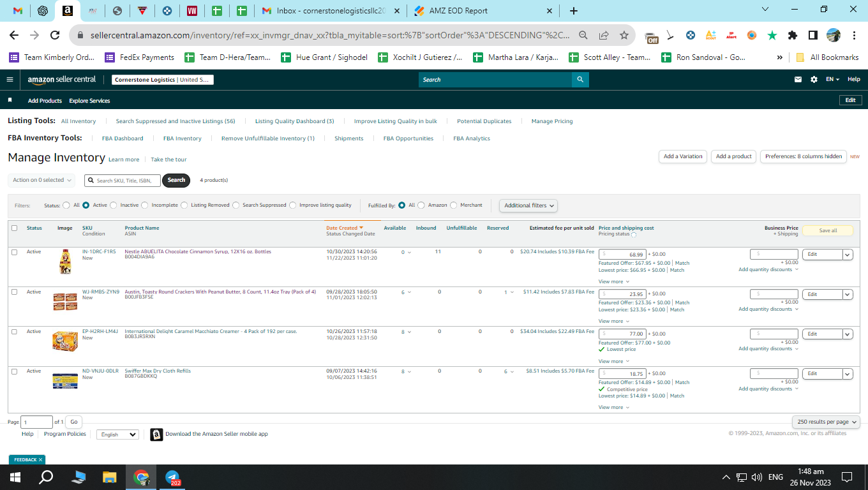Screen dimensions: 868x490
Task: Click the Search button next to SKU field
Action: 177,180
